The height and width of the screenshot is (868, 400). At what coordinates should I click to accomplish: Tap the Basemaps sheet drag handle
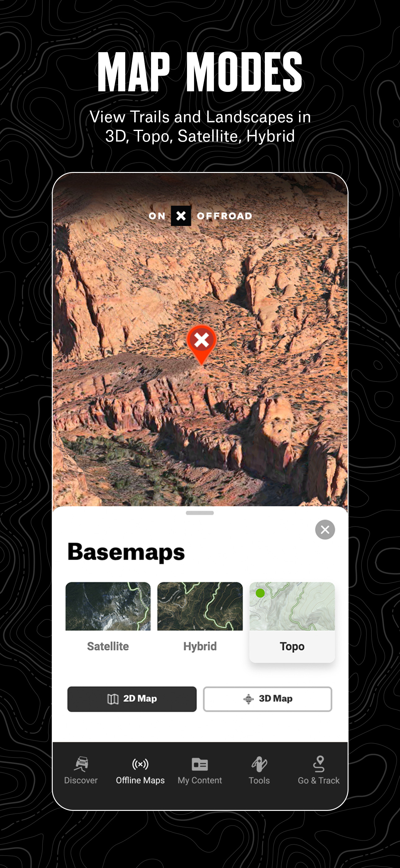(x=200, y=513)
